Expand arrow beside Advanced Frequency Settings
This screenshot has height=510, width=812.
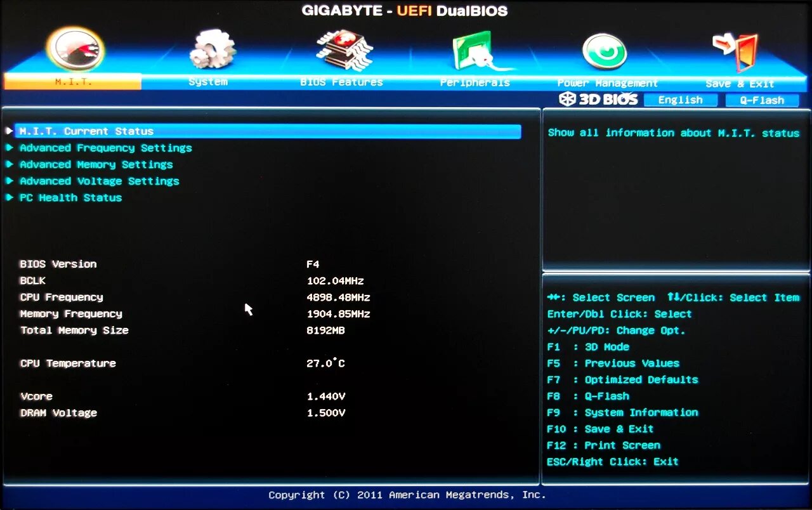point(9,148)
